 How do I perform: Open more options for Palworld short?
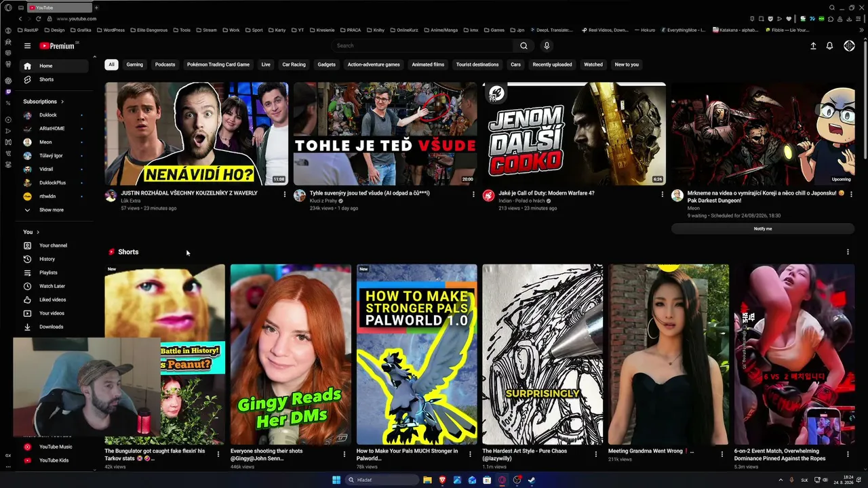coord(470,454)
